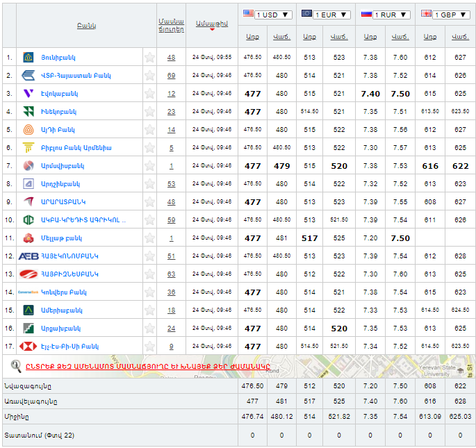The width and height of the screenshot is (476, 448).
Task: Click the ՀԱՅԷԿՈՆՈՄԲԱՆԿ AEB logo
Action: pos(28,256)
